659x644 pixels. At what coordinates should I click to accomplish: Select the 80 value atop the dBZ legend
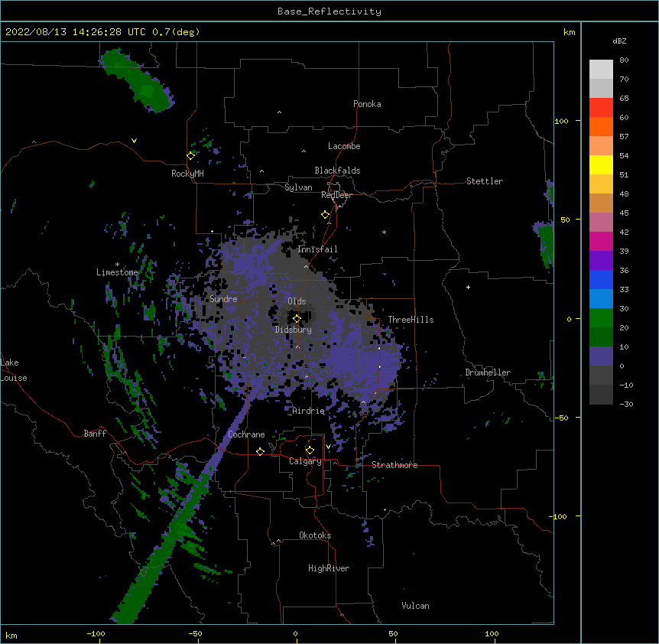[624, 60]
